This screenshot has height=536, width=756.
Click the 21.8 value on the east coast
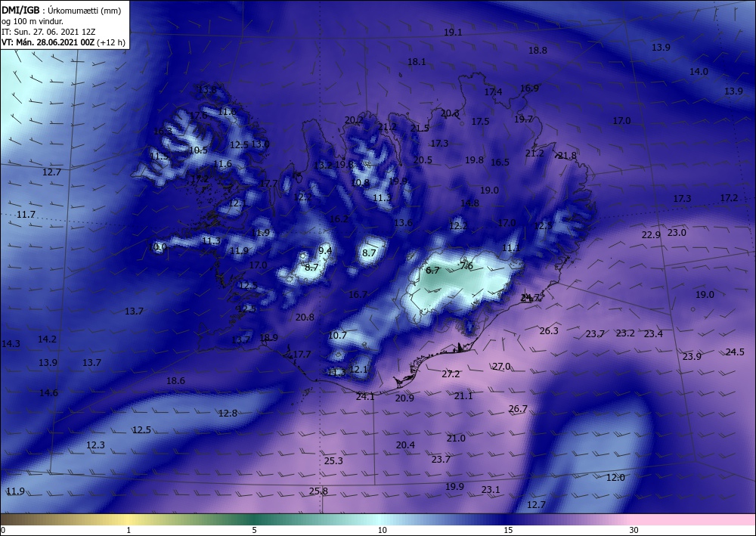point(567,156)
